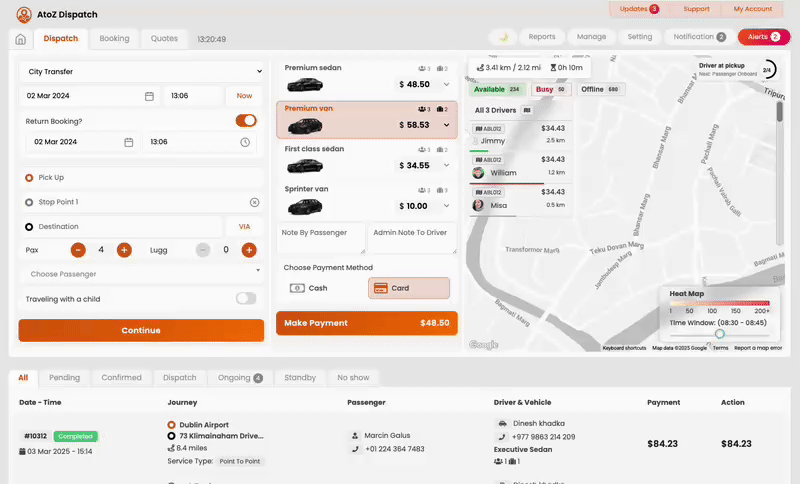Click the cash icon in payment method
This screenshot has width=800, height=484.
pyautogui.click(x=297, y=288)
